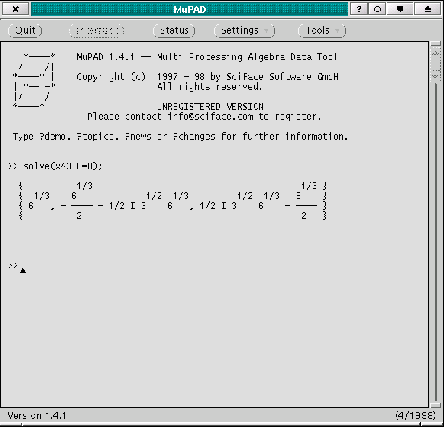Click the 'Type ?demo' help hint line
This screenshot has width=444, height=427.
pyautogui.click(x=180, y=136)
